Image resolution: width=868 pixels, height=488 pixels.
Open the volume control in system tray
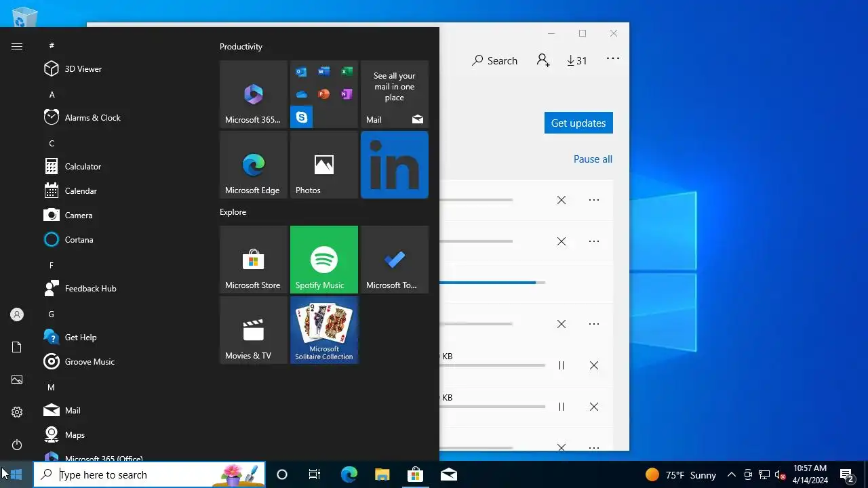(x=781, y=474)
